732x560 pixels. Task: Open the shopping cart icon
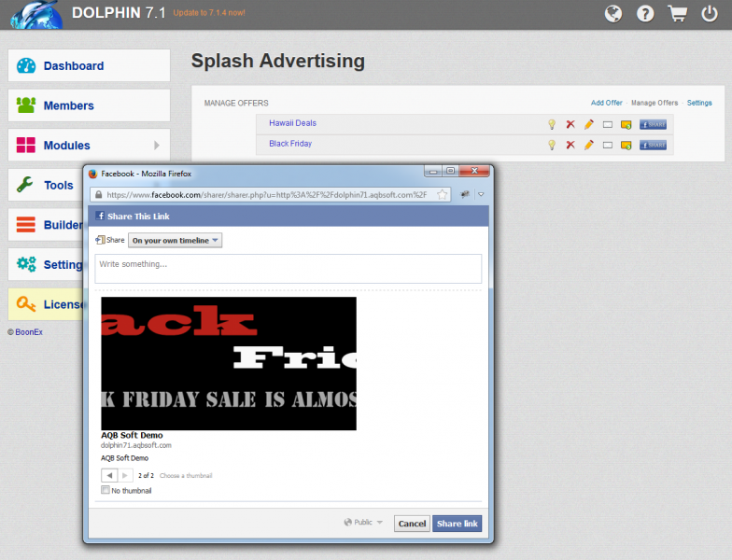point(678,13)
